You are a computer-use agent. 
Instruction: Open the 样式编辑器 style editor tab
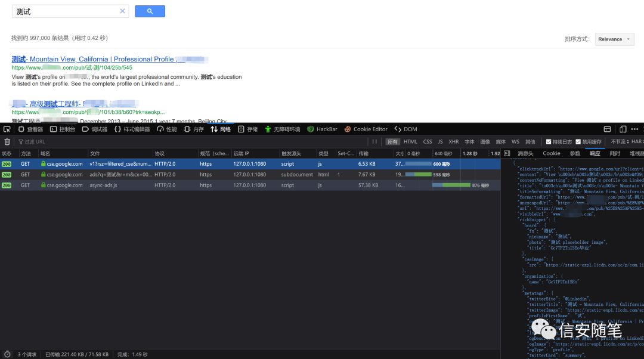point(132,129)
